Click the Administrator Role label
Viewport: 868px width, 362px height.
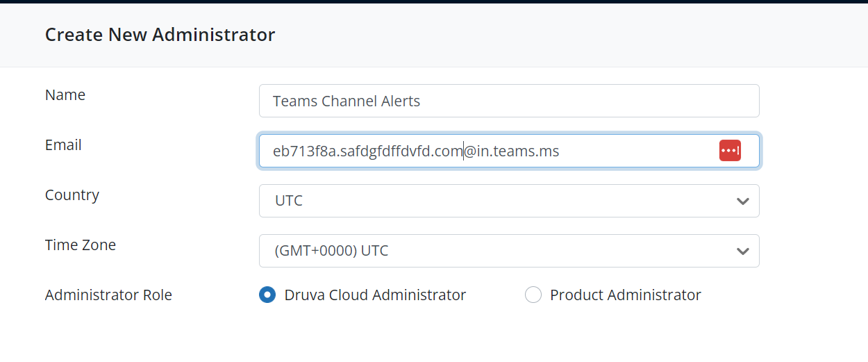point(108,295)
